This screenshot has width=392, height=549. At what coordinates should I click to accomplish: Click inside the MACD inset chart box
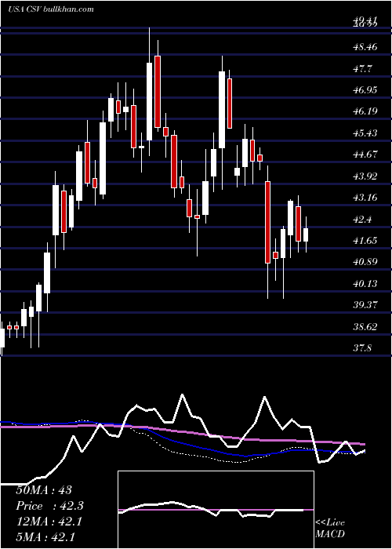coord(216,510)
